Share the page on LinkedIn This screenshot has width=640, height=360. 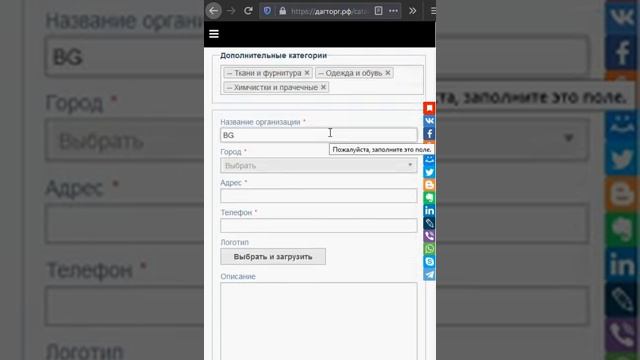click(x=429, y=211)
